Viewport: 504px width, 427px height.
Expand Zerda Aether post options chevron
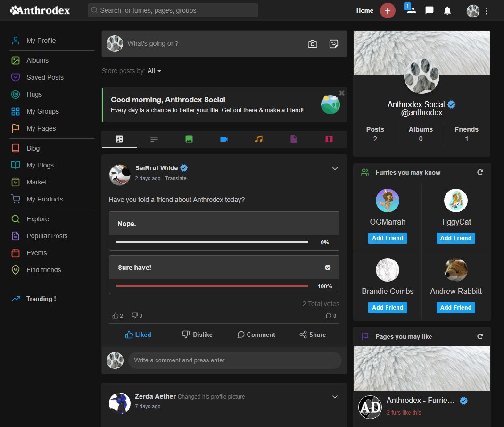click(x=335, y=397)
